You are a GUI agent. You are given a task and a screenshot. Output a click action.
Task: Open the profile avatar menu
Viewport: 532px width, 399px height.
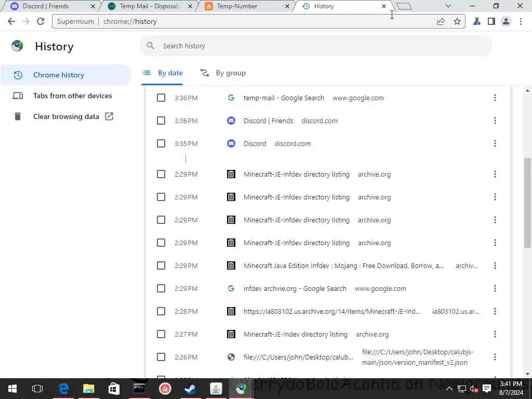tap(506, 21)
